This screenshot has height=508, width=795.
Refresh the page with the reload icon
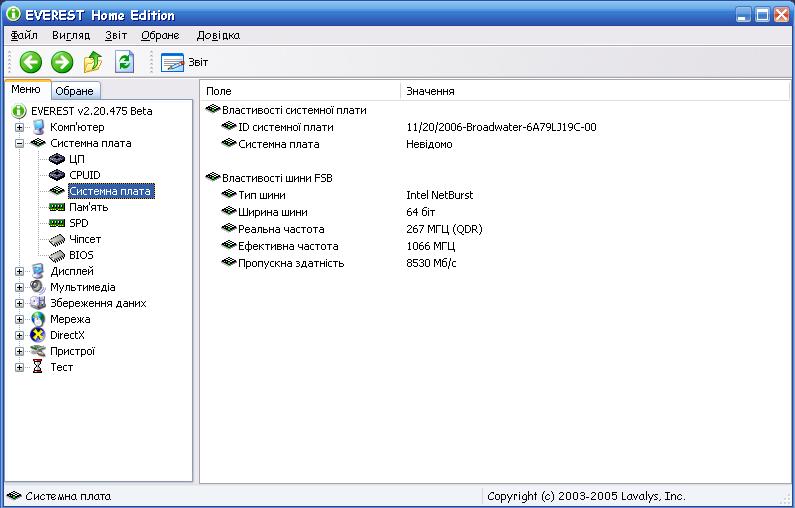tap(124, 62)
